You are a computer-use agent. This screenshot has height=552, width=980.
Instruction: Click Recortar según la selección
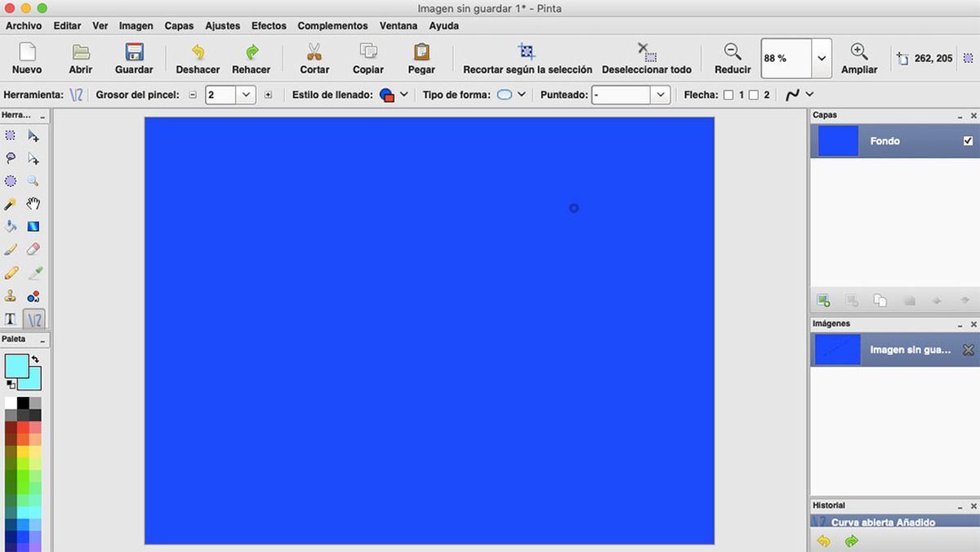click(x=527, y=57)
